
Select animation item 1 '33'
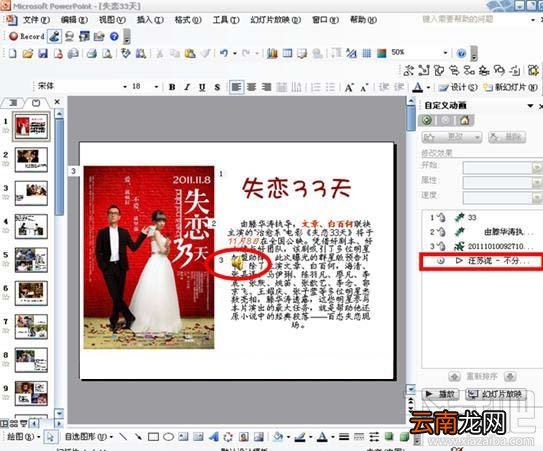click(481, 218)
